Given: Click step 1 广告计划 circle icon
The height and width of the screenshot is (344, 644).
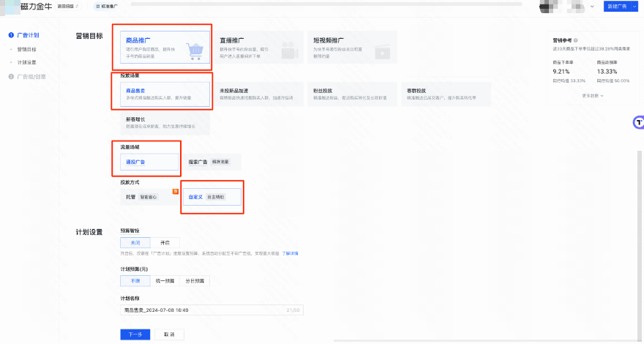Looking at the screenshot, I should tap(10, 35).
